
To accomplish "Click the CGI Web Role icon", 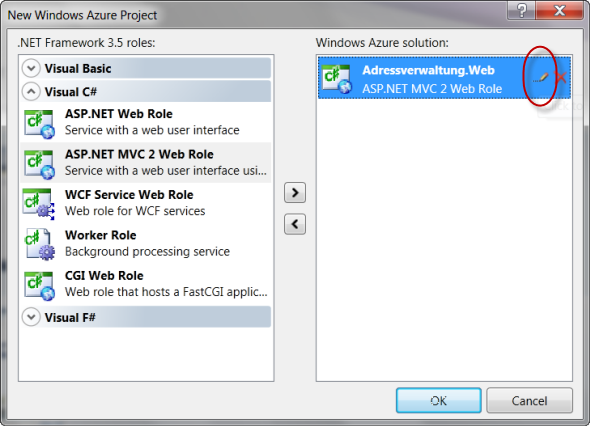I will tap(39, 285).
